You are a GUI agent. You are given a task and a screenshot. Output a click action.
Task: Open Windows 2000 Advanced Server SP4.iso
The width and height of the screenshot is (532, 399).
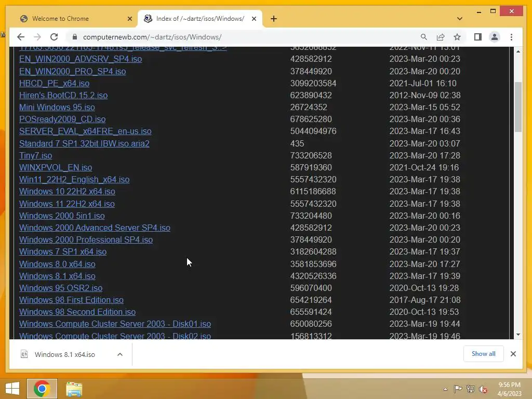pos(95,228)
